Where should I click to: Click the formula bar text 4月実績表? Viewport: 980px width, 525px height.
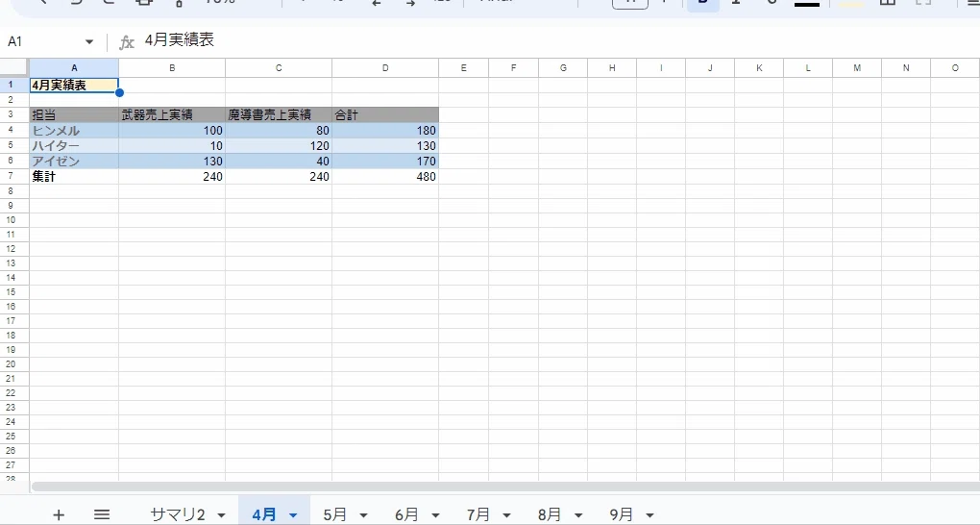pyautogui.click(x=180, y=40)
